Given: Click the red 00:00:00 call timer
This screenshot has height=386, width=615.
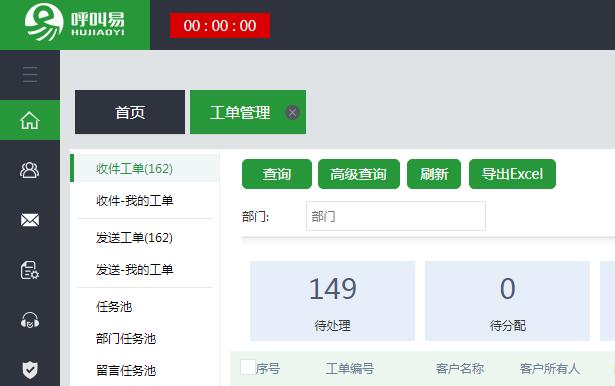Looking at the screenshot, I should click(220, 25).
